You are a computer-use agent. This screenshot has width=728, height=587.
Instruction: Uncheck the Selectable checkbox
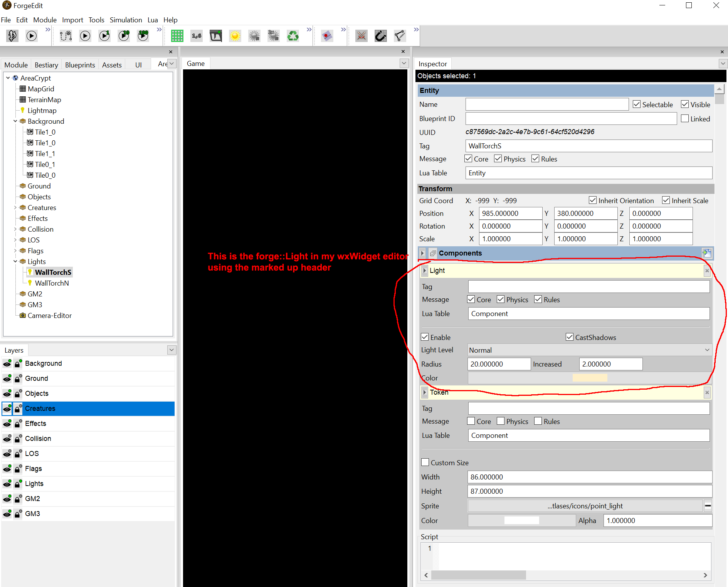(637, 104)
